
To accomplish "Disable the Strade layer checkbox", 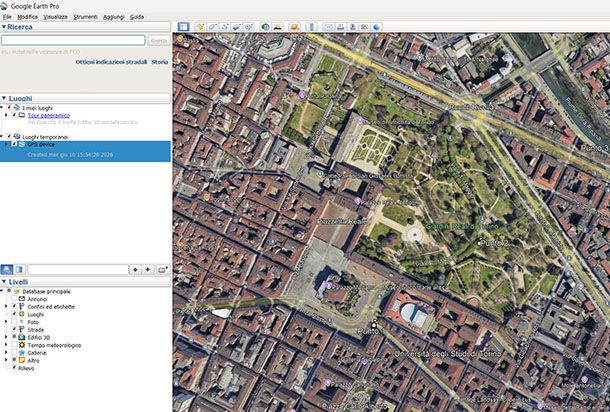I will click(x=14, y=330).
